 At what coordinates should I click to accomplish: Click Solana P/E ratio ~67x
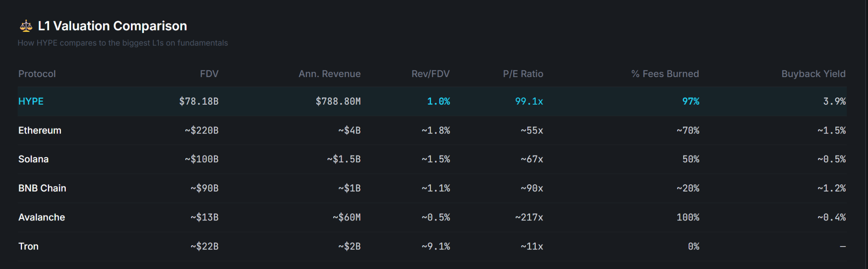(x=532, y=159)
